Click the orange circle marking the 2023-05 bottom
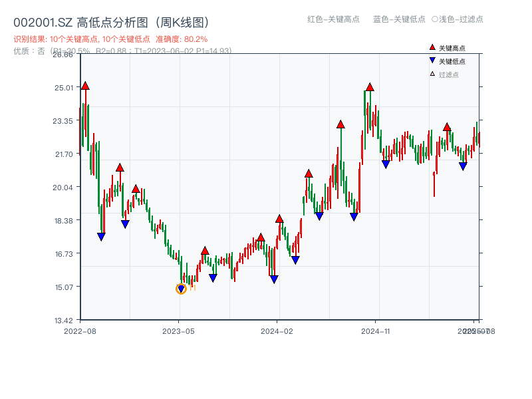This screenshot has height=399, width=532. click(x=180, y=289)
